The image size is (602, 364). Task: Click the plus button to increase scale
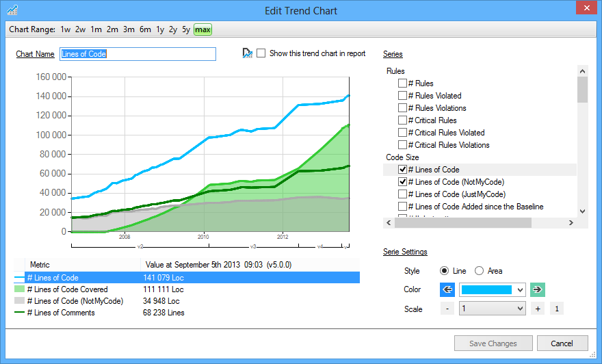click(538, 309)
